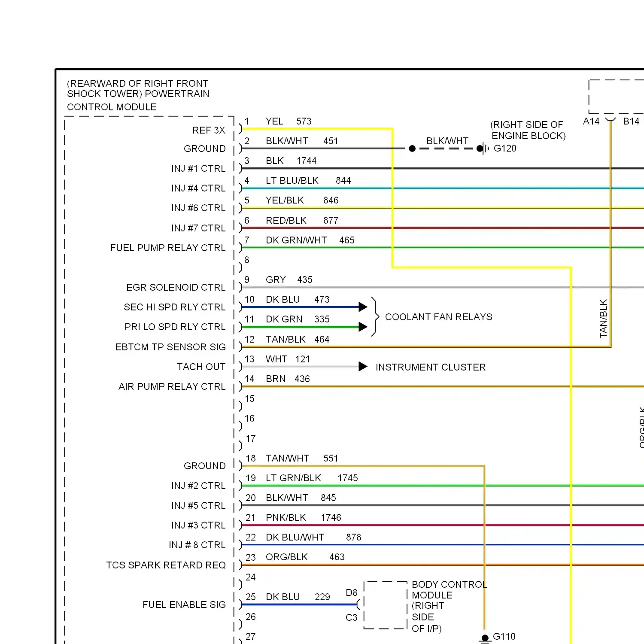The width and height of the screenshot is (644, 644).
Task: Select 'EGR SOLENOID CTRL' label
Action: pos(176,288)
